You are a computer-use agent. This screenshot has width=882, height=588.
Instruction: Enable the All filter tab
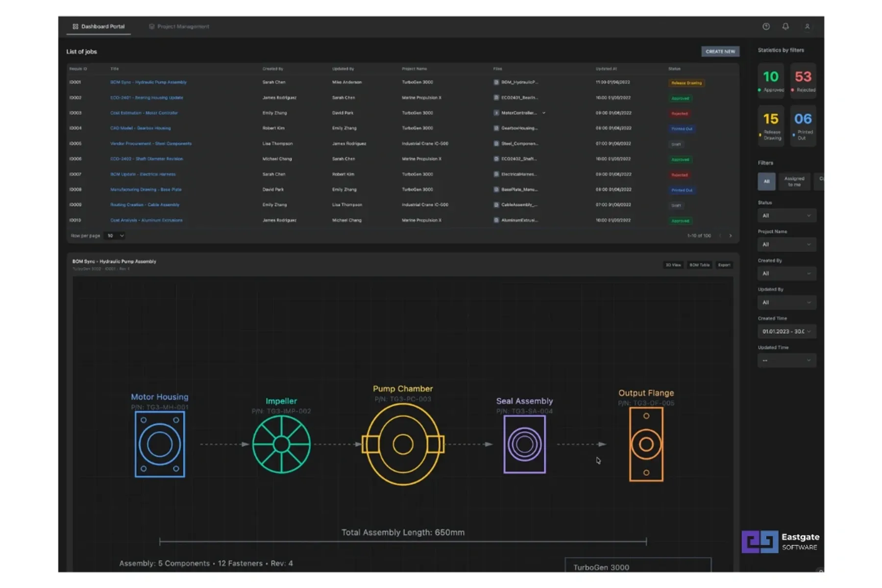click(x=767, y=181)
